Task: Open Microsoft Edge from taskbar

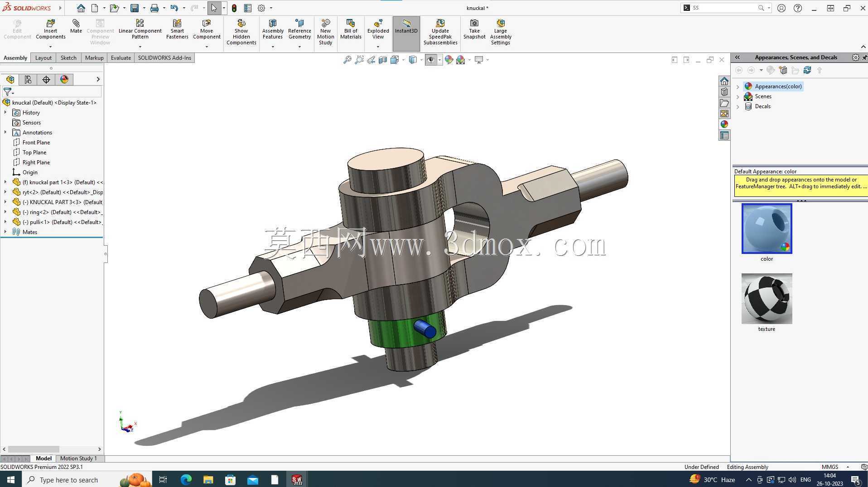Action: coord(186,480)
